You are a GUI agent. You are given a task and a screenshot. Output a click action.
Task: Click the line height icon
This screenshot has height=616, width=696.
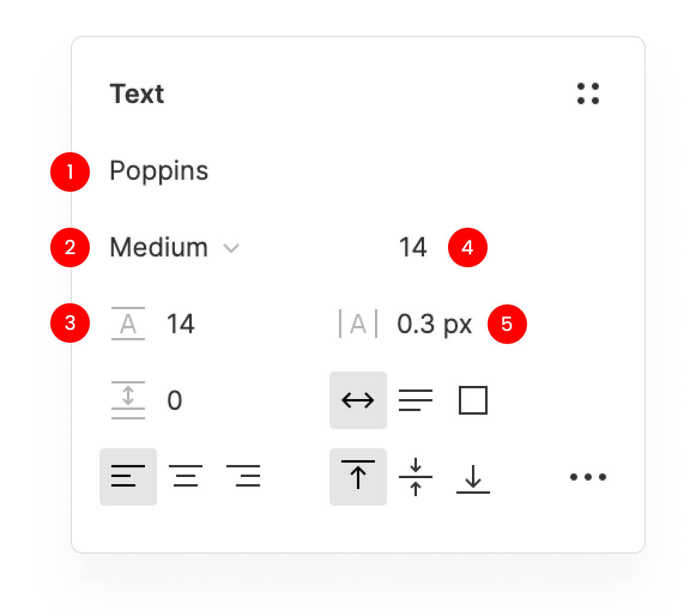click(x=128, y=324)
